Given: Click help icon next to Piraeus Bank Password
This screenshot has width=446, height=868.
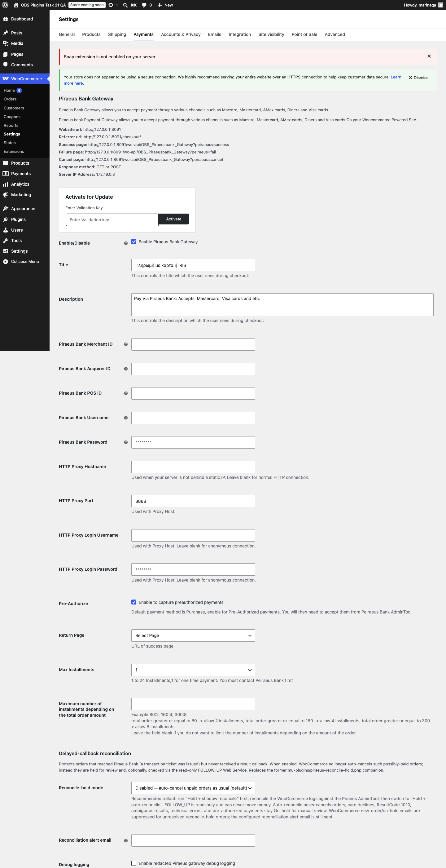Looking at the screenshot, I should click(x=125, y=442).
